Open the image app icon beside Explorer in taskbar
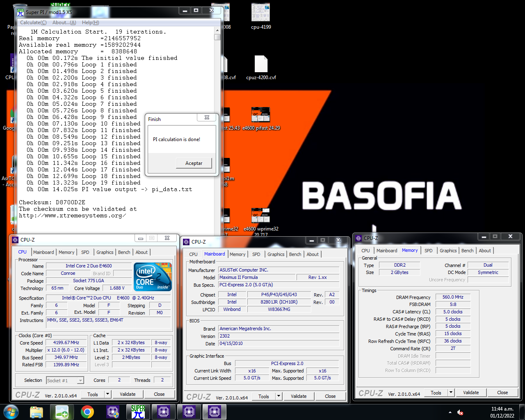This screenshot has height=420, width=525. (62, 412)
